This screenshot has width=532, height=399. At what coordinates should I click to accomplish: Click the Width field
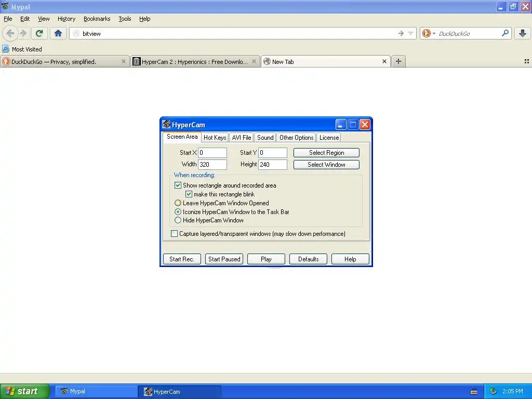(x=212, y=165)
